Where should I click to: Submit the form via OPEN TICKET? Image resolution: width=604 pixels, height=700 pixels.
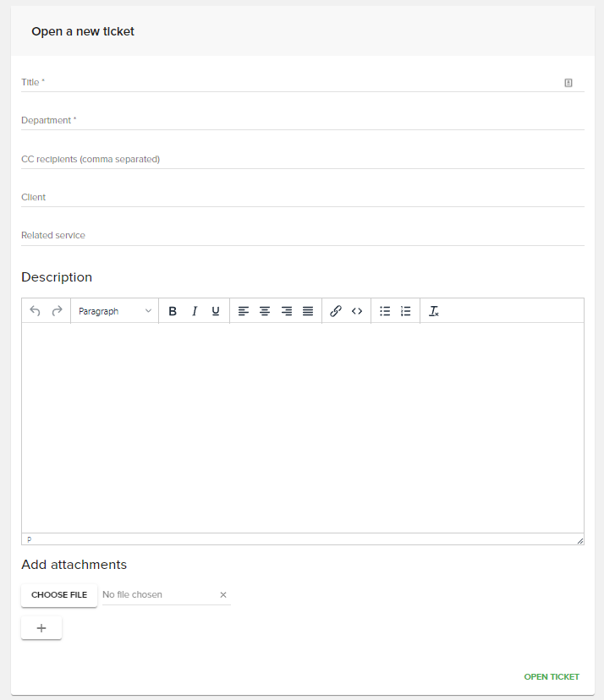click(x=551, y=676)
